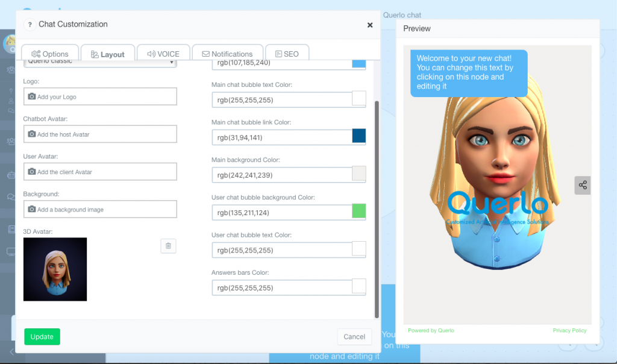Click the Add your Logo field
Viewport: 617px width, 364px height.
[100, 96]
